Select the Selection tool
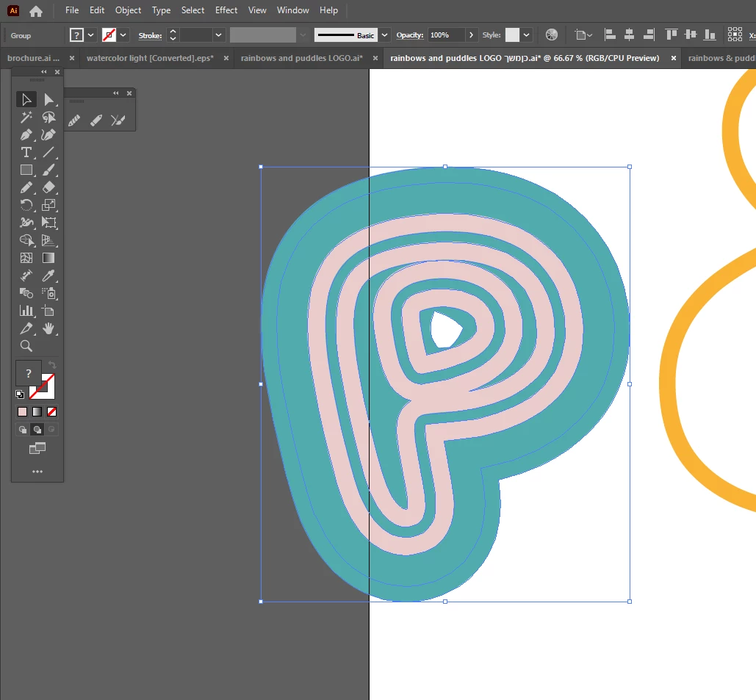Screen dimensions: 756x700 click(26, 100)
